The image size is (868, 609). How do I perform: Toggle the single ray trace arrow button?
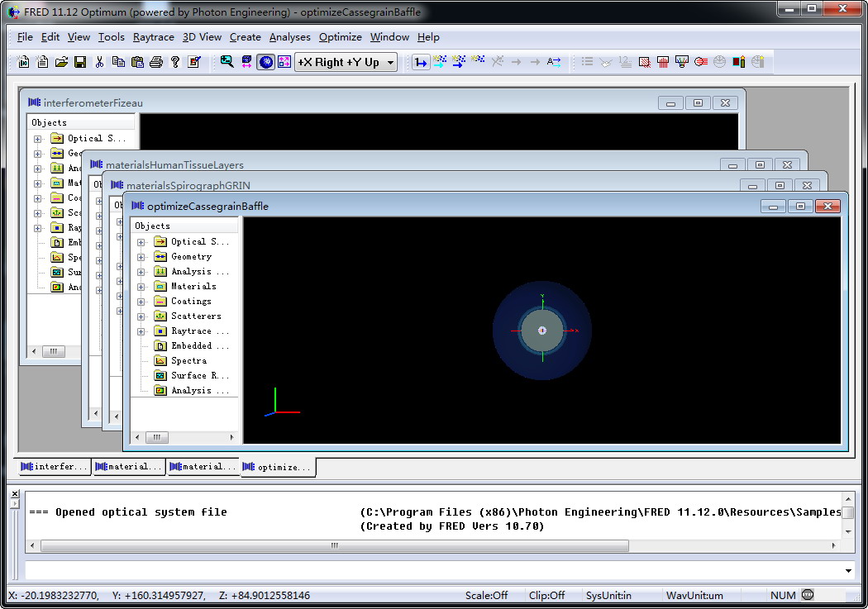coord(421,62)
